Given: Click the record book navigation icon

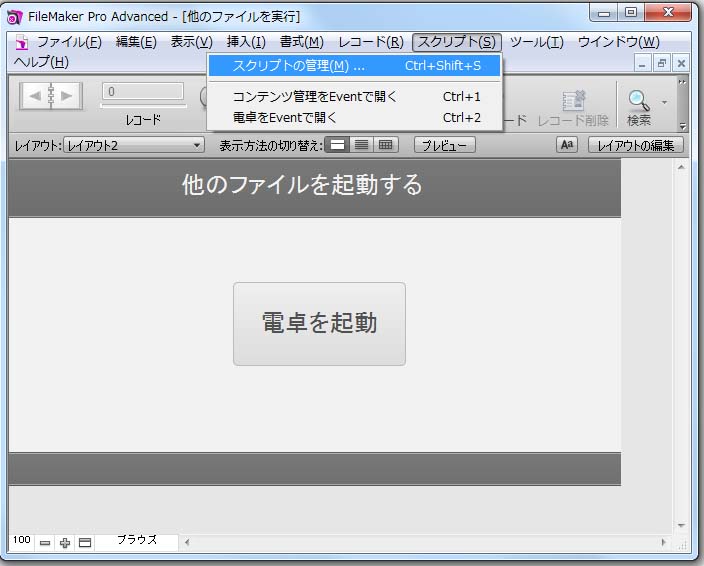Looking at the screenshot, I should coord(51,96).
